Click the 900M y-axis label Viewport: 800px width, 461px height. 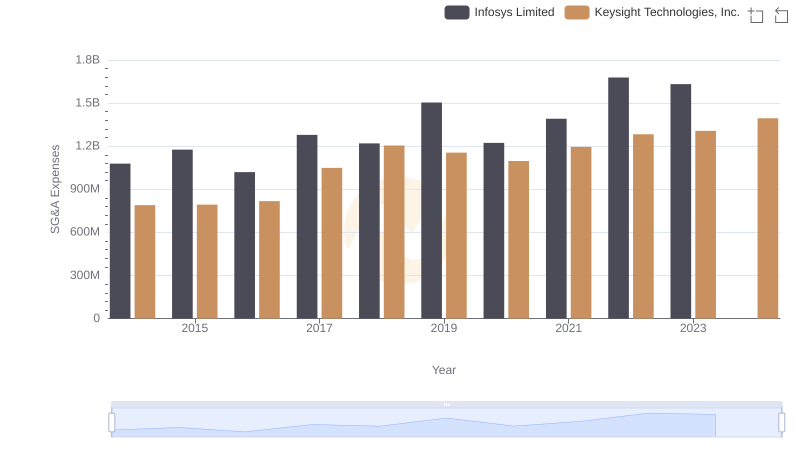(x=85, y=189)
